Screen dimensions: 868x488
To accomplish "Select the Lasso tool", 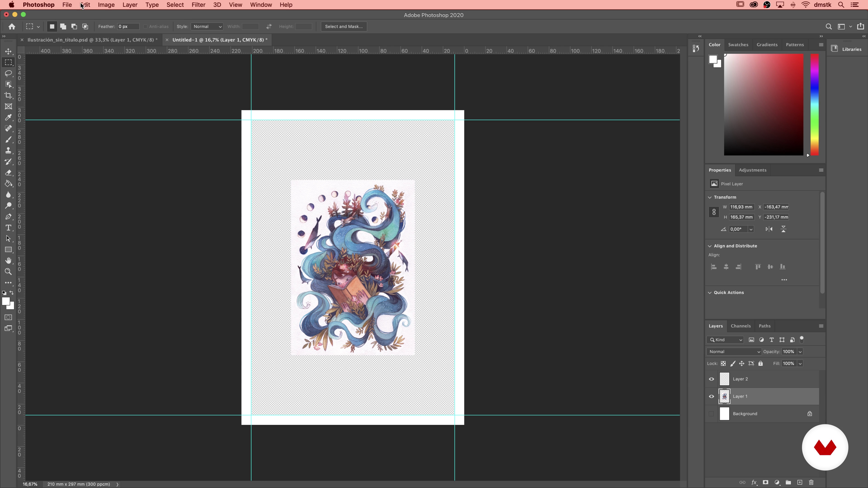I will point(8,73).
